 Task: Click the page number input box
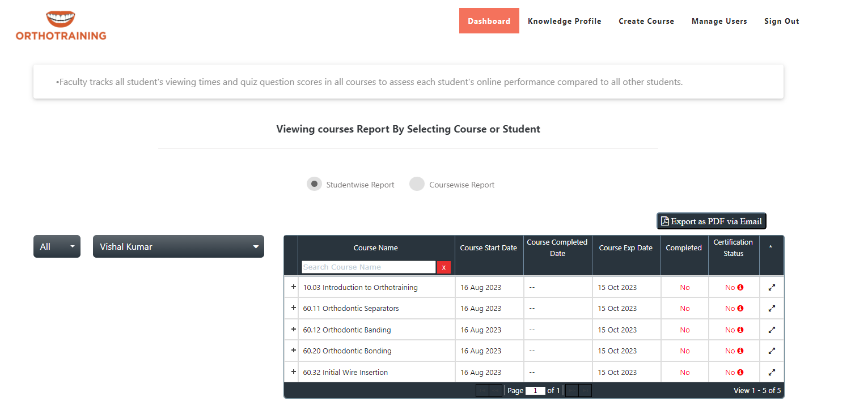click(535, 391)
